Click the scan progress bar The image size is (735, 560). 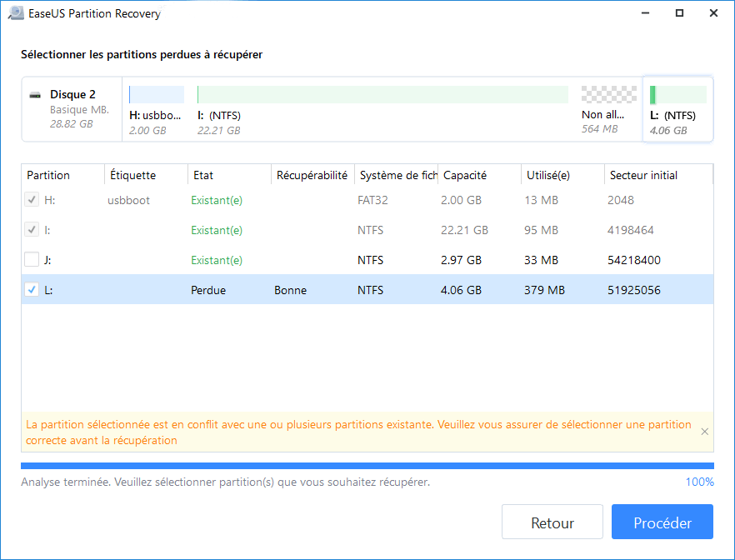coord(367,466)
